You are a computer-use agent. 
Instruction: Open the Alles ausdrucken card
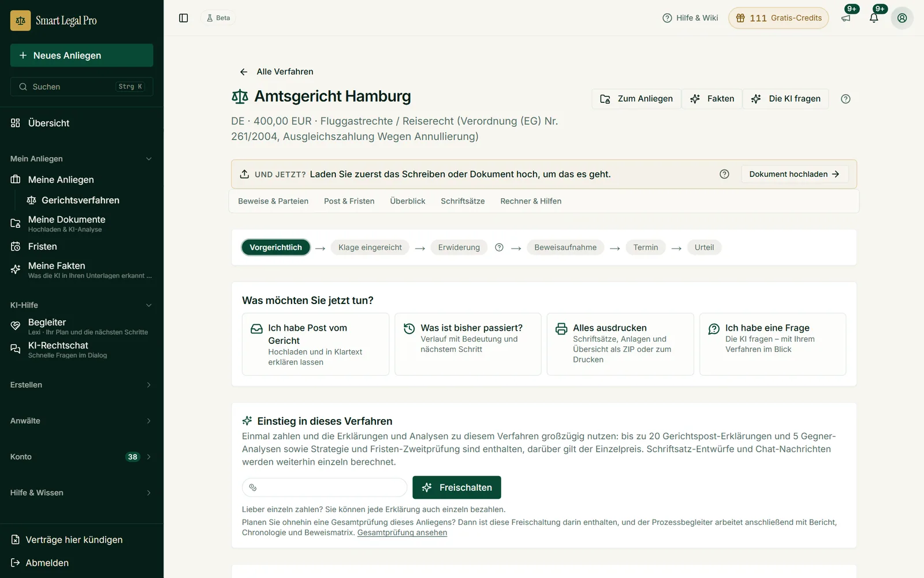pos(620,344)
